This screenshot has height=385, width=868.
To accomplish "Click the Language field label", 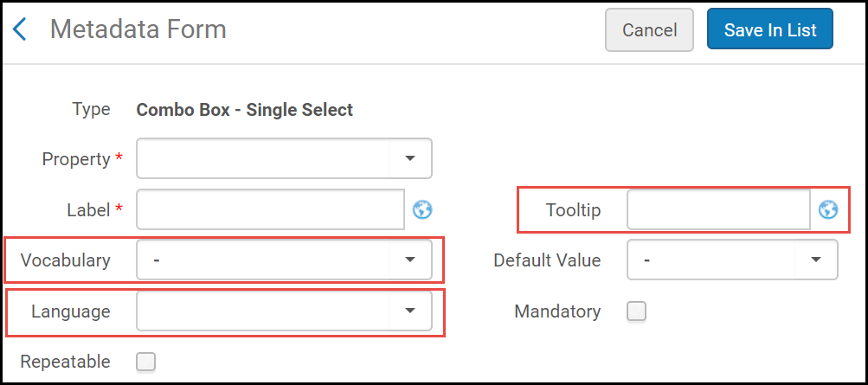I will tap(71, 311).
